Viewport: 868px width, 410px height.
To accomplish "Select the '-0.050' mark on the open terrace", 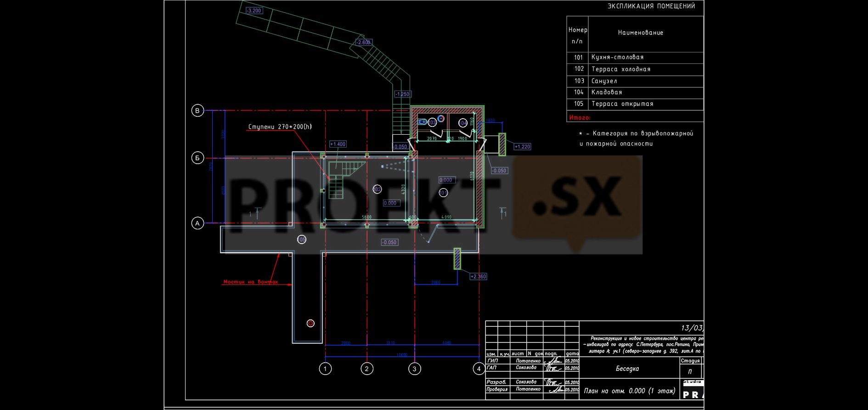I will (389, 242).
